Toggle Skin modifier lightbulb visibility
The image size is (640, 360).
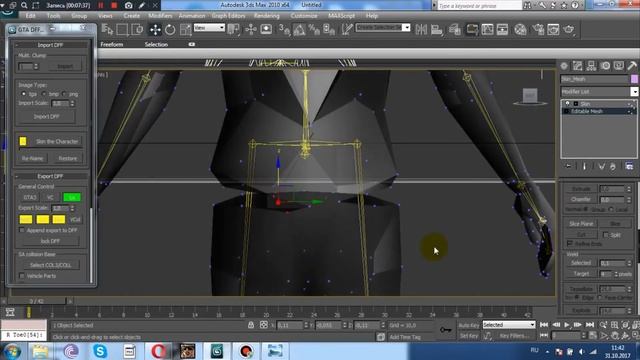[x=567, y=104]
